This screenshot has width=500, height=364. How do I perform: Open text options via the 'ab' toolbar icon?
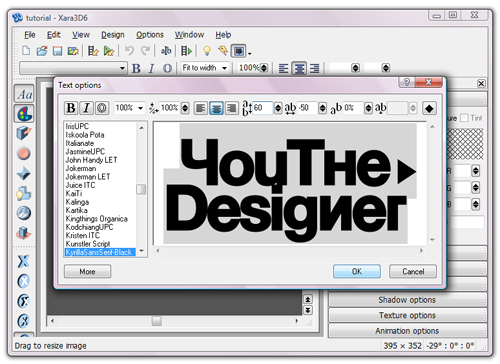(x=166, y=51)
